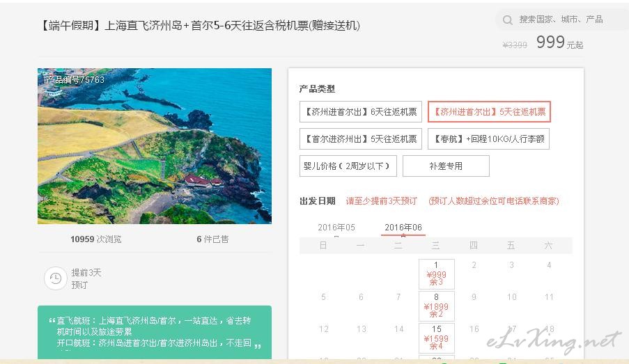Switch to the 2016年05 month tab

point(336,228)
